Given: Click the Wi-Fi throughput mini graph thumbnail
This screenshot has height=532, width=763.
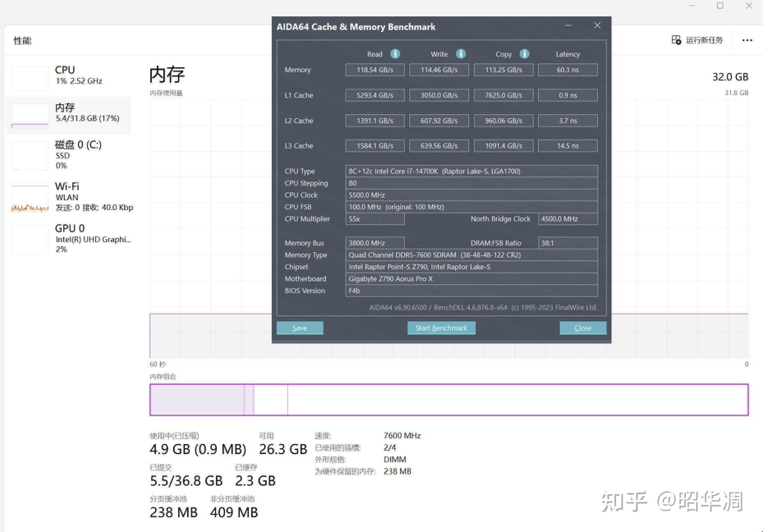Looking at the screenshot, I should [x=30, y=198].
